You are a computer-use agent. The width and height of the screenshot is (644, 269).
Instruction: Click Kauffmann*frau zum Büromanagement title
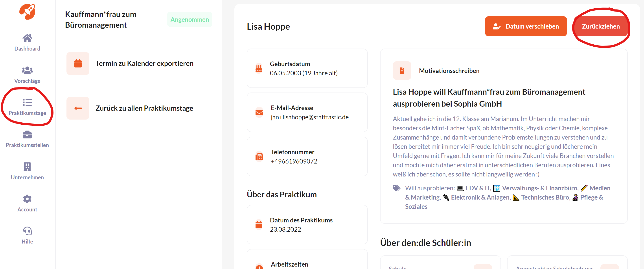click(101, 20)
